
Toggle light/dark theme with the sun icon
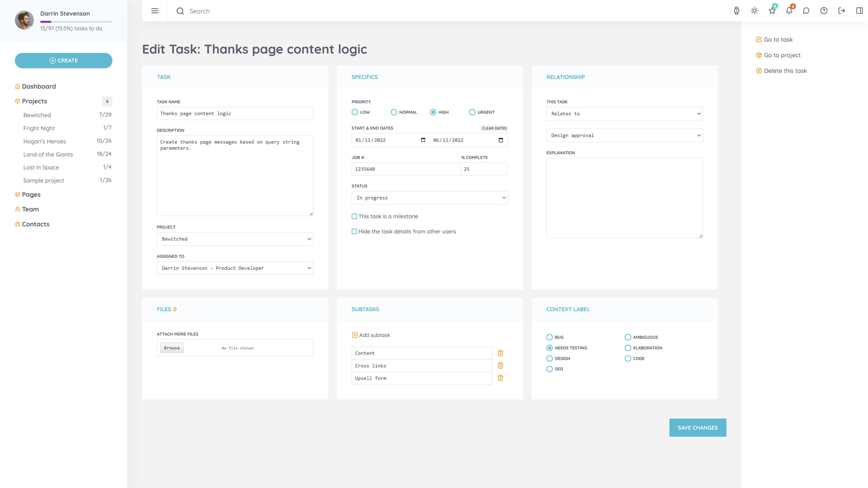click(755, 11)
